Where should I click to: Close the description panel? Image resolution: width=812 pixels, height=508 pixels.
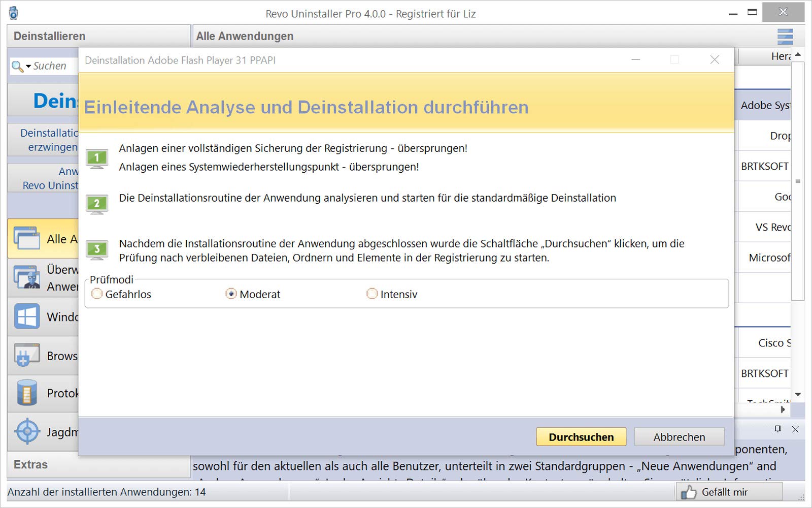tap(795, 429)
